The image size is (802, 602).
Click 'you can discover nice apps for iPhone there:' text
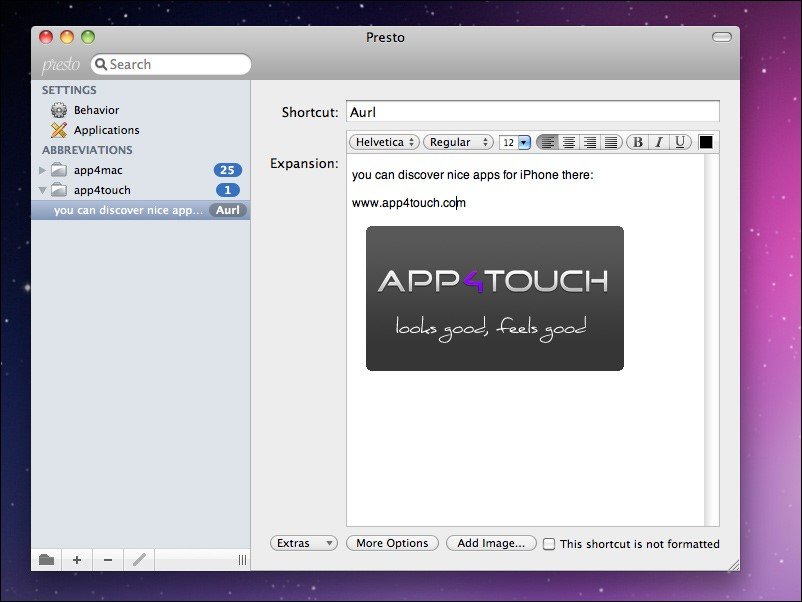[x=473, y=175]
